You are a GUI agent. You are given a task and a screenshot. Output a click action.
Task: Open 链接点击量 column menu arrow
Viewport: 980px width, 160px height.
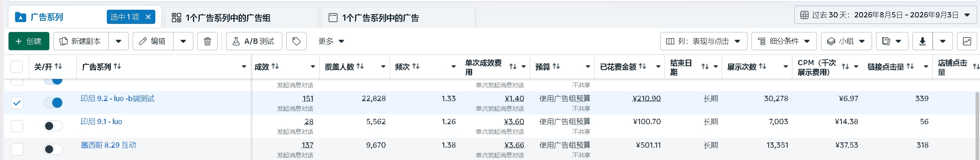pos(926,66)
